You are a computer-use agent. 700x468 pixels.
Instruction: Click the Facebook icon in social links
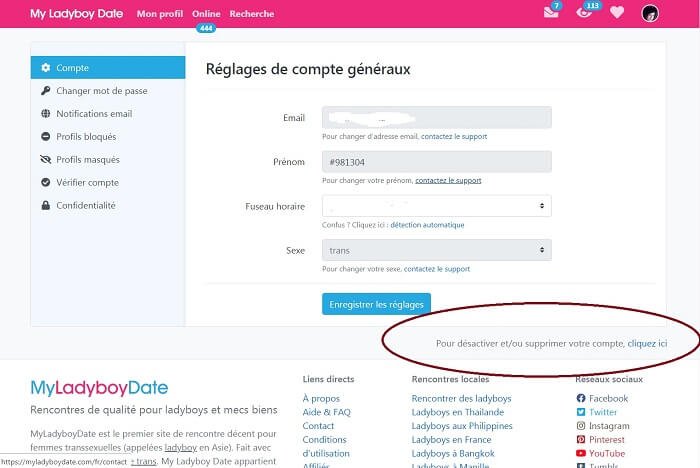tap(581, 398)
